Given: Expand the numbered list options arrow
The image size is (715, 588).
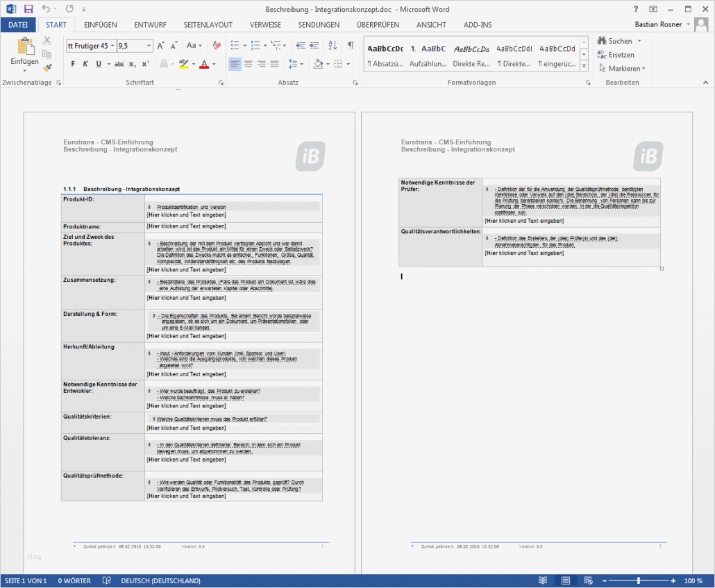Looking at the screenshot, I should (x=265, y=46).
